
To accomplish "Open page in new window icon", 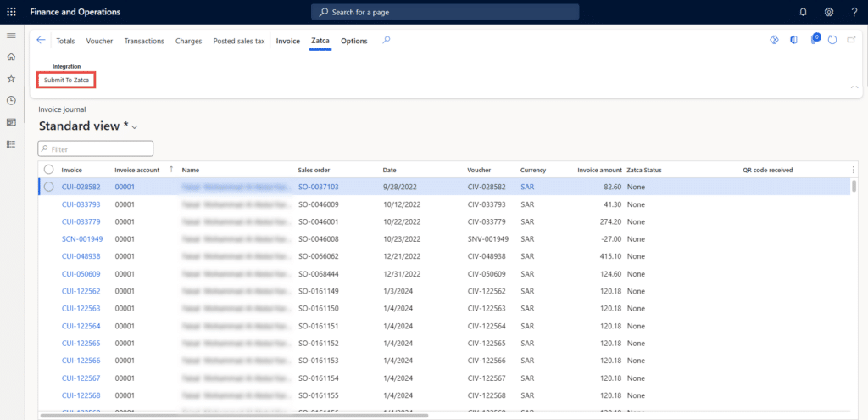I will 851,40.
